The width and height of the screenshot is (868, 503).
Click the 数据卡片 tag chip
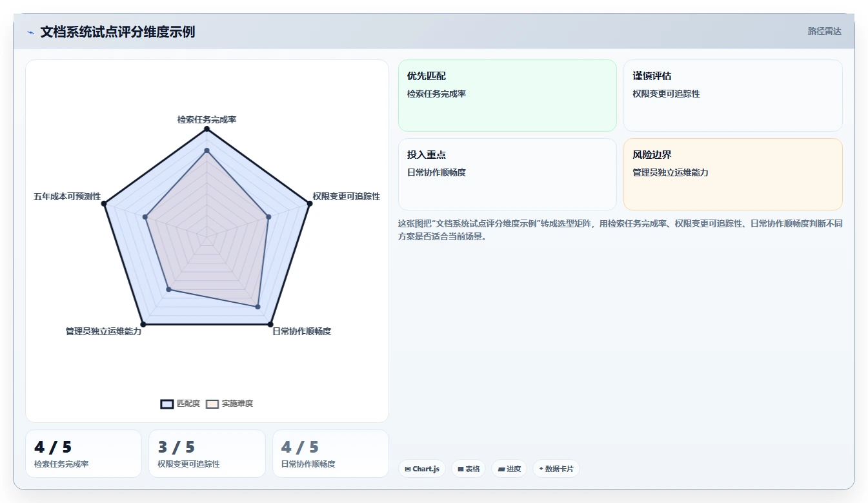pyautogui.click(x=556, y=469)
